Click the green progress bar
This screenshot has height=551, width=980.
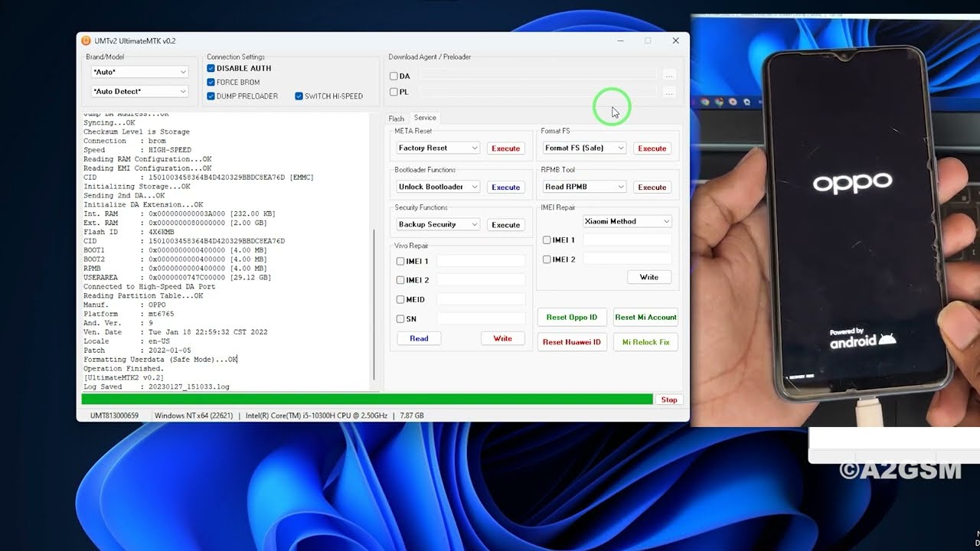coord(367,399)
